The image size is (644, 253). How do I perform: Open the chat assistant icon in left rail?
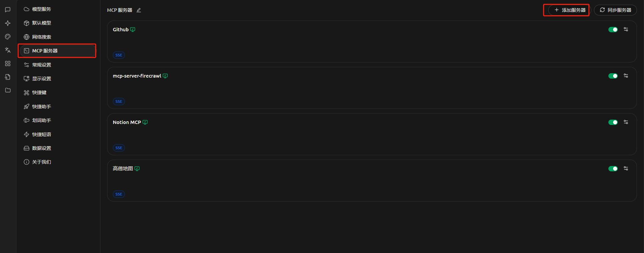(x=8, y=10)
